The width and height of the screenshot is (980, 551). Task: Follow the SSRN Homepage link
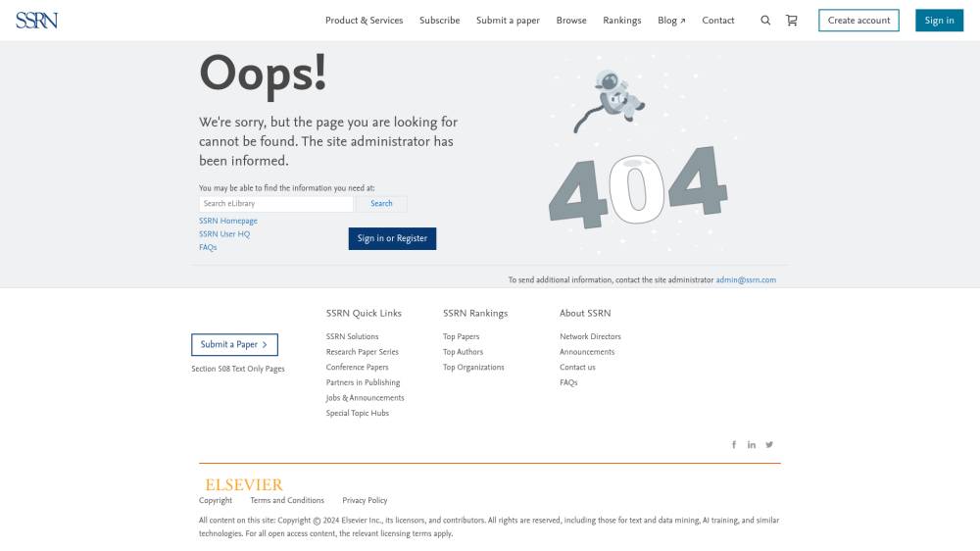click(228, 221)
